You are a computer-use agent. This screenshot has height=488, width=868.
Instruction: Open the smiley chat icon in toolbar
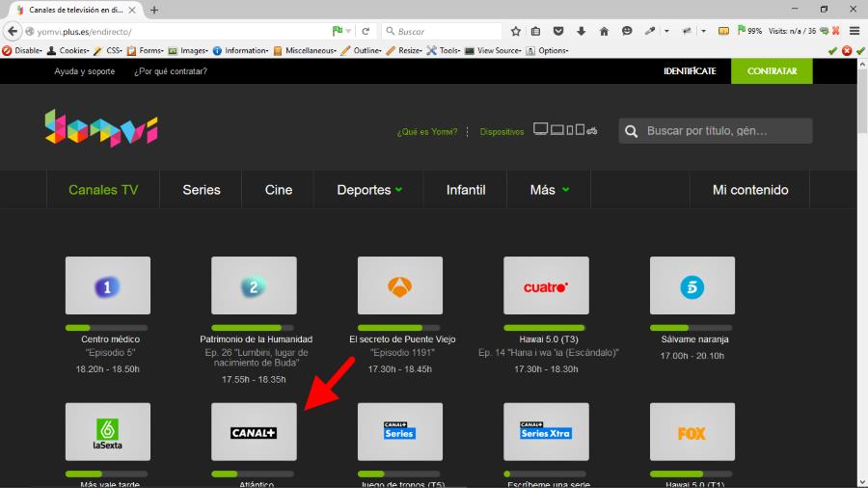(627, 32)
